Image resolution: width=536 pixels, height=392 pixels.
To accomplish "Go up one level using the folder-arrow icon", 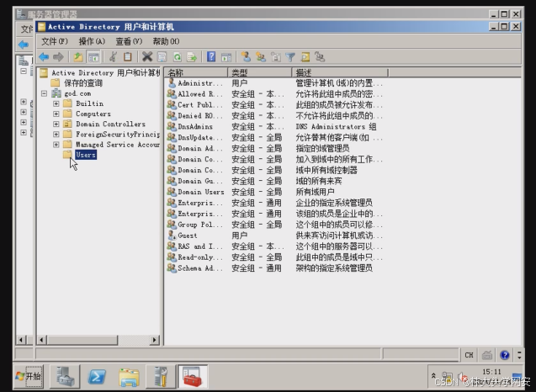I will point(78,56).
